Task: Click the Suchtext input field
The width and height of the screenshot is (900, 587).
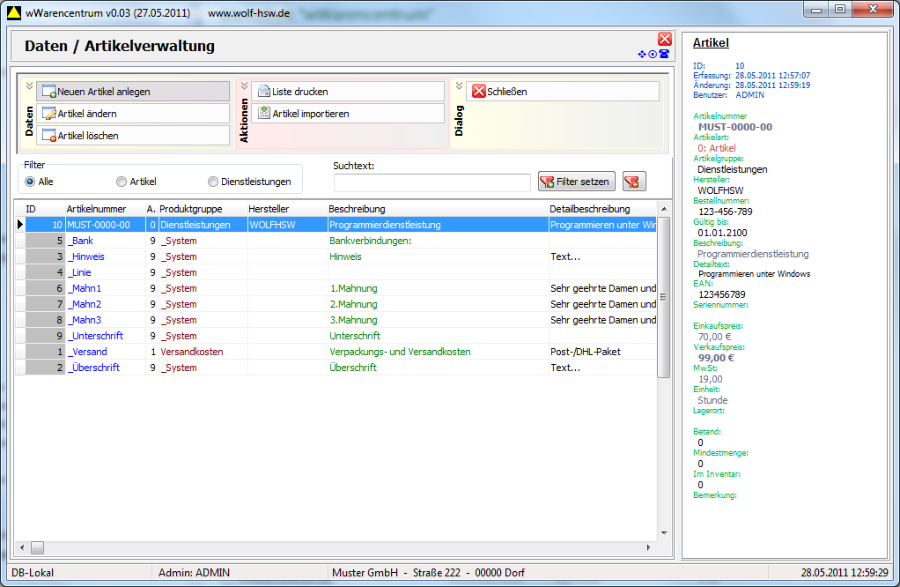Action: tap(432, 182)
